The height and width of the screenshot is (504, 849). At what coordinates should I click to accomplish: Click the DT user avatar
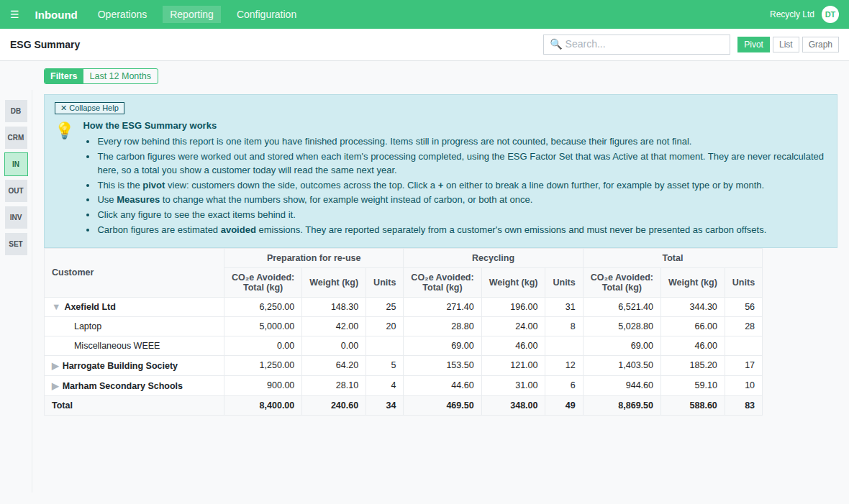coord(830,14)
